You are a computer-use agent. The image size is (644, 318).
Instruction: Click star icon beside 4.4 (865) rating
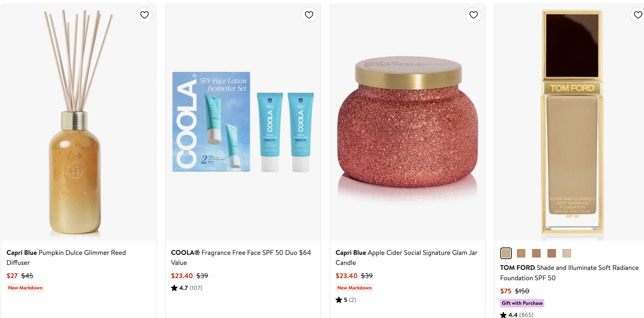(x=503, y=315)
